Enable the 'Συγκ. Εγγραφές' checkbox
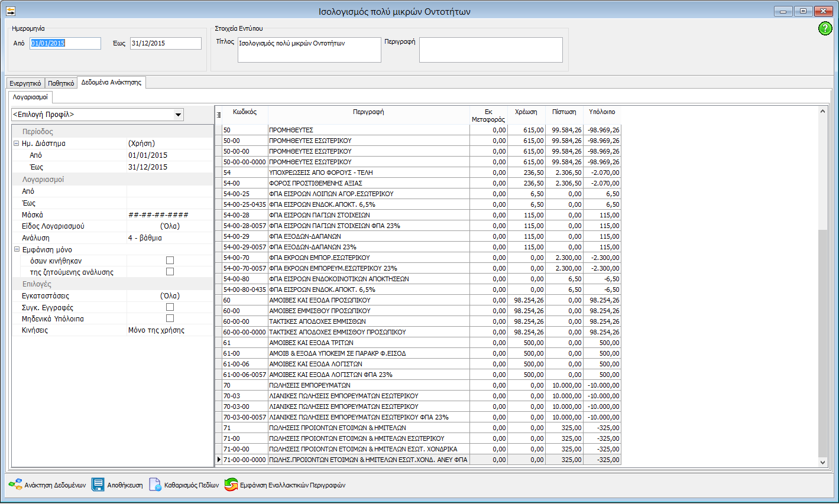The height and width of the screenshot is (504, 839). (x=170, y=307)
